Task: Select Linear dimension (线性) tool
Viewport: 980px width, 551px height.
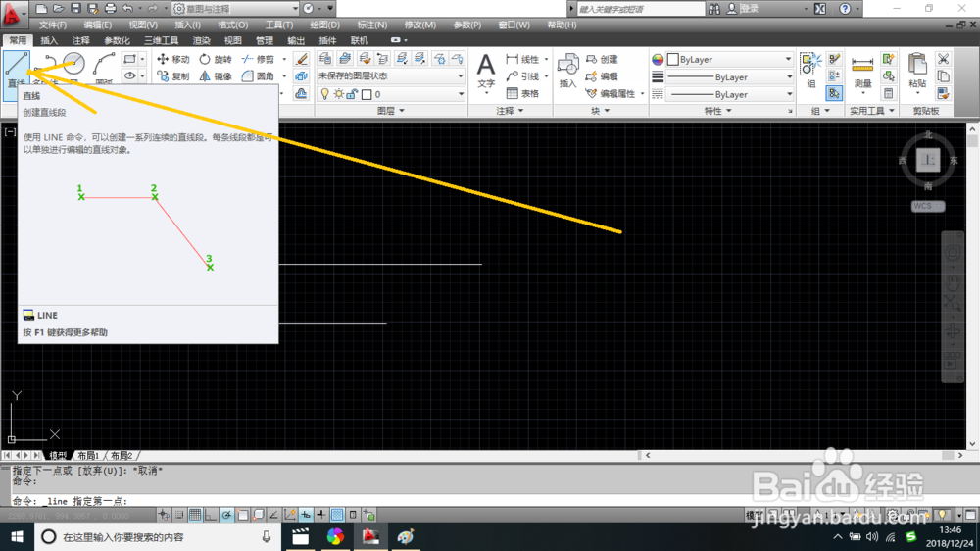Action: click(x=523, y=59)
